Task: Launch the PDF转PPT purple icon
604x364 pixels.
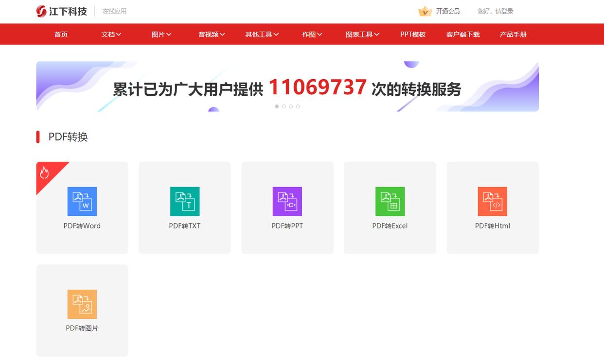Action: point(287,201)
